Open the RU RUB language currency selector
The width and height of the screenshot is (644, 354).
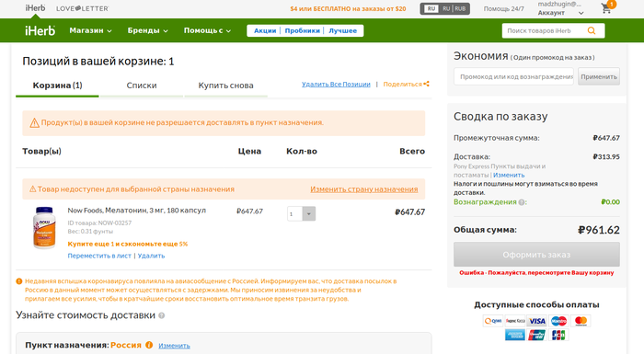point(444,8)
